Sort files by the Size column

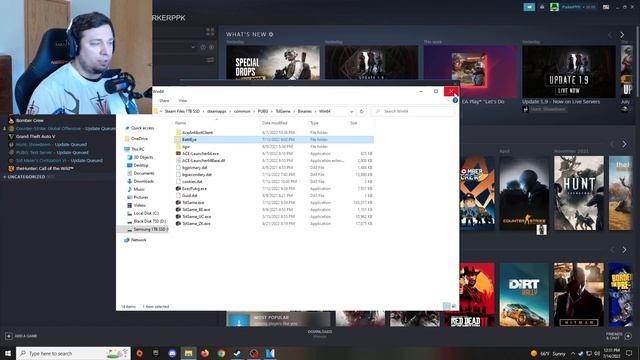tap(353, 123)
